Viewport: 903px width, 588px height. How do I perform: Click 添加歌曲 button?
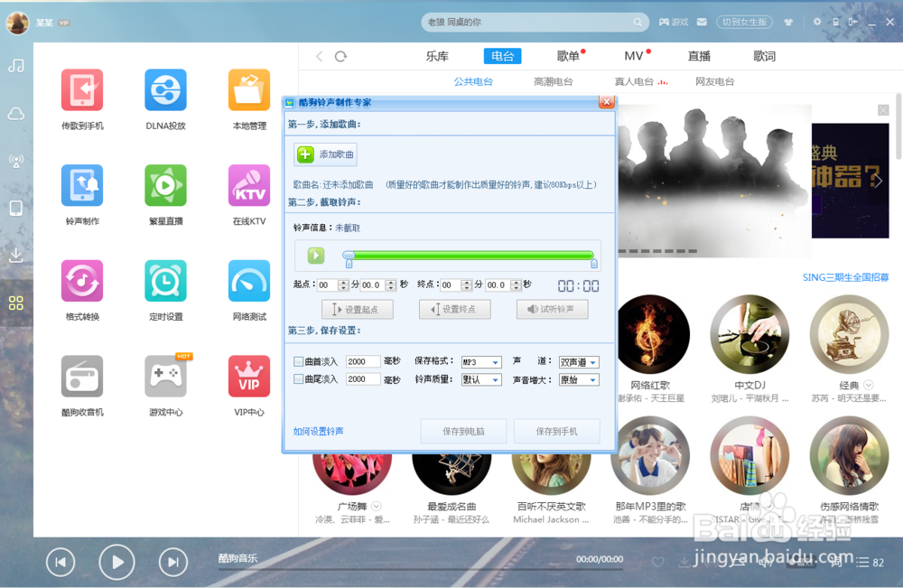(325, 154)
